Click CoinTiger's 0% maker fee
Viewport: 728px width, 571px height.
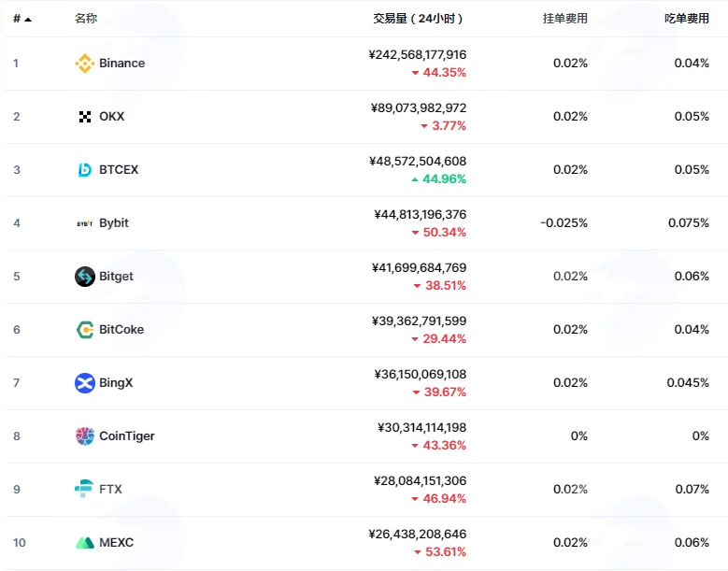click(579, 436)
